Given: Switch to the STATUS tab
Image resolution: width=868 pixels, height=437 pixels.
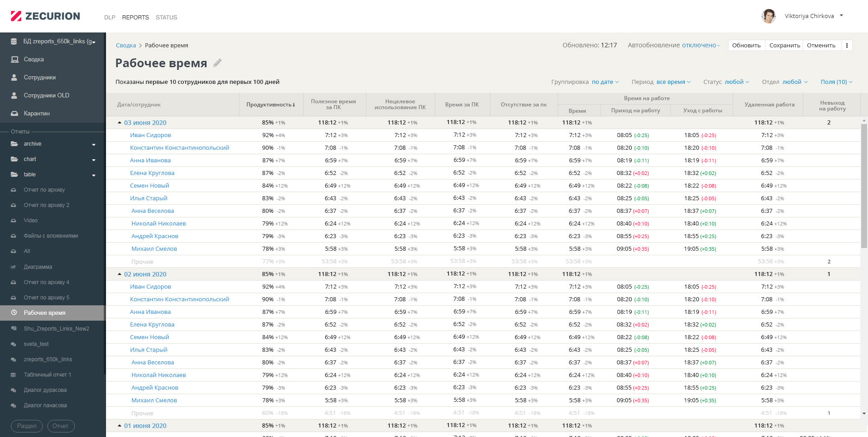Looking at the screenshot, I should point(166,18).
